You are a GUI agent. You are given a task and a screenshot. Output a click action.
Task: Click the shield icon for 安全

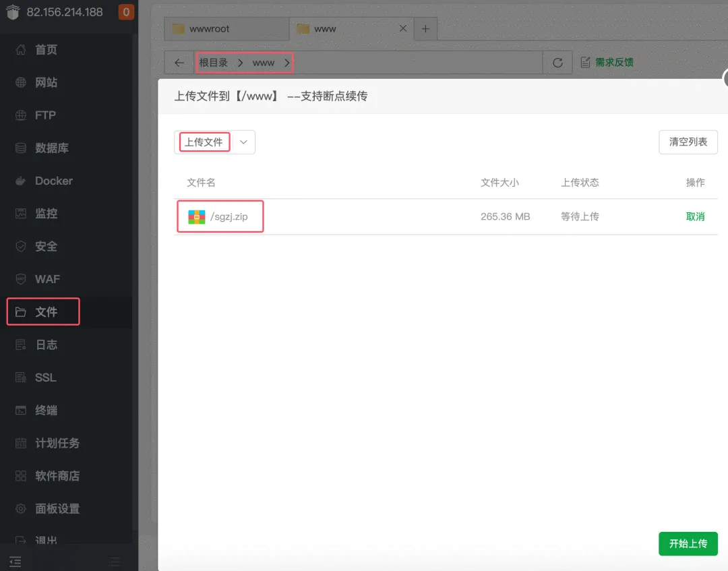click(21, 246)
